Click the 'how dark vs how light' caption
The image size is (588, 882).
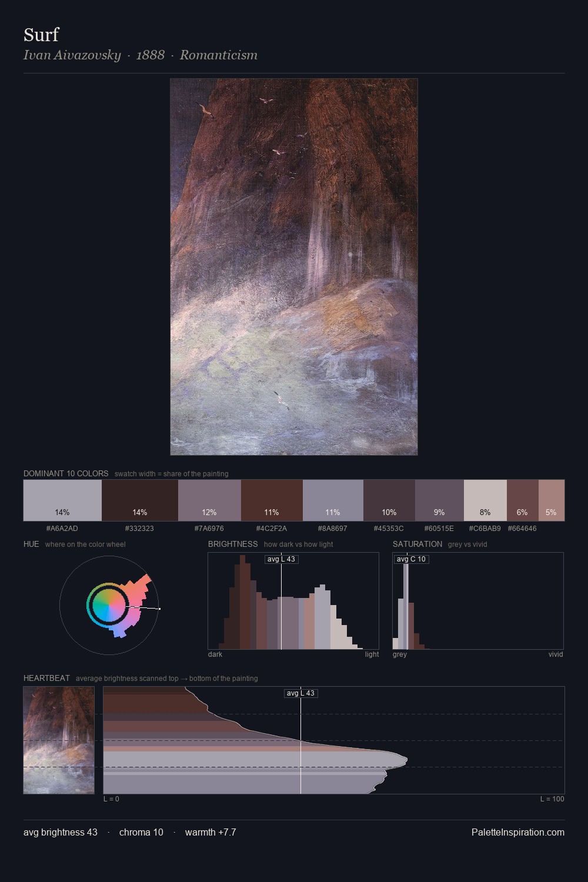click(298, 544)
